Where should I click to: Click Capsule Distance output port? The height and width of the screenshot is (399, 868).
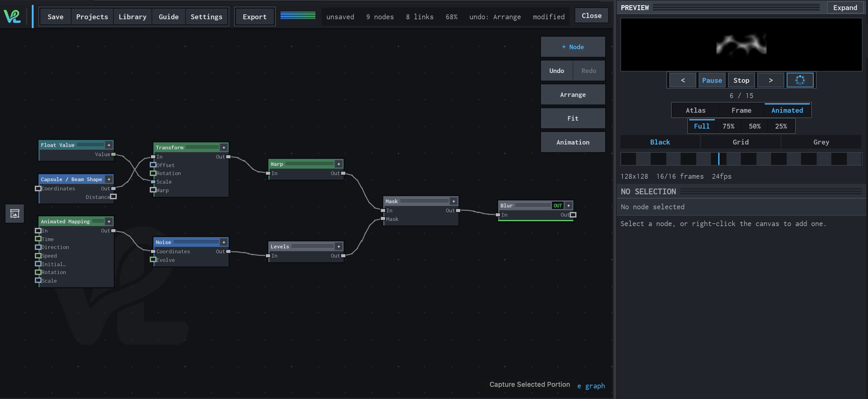coord(114,197)
